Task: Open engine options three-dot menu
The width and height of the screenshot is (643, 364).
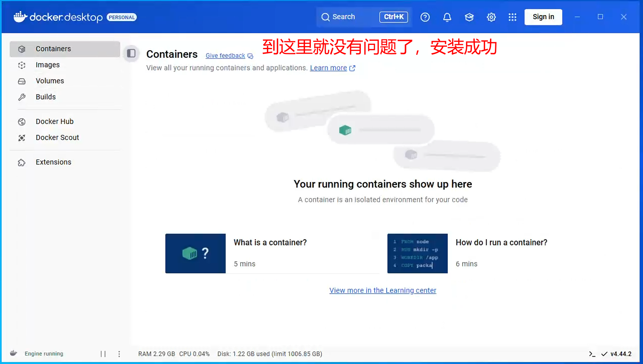Action: 119,354
